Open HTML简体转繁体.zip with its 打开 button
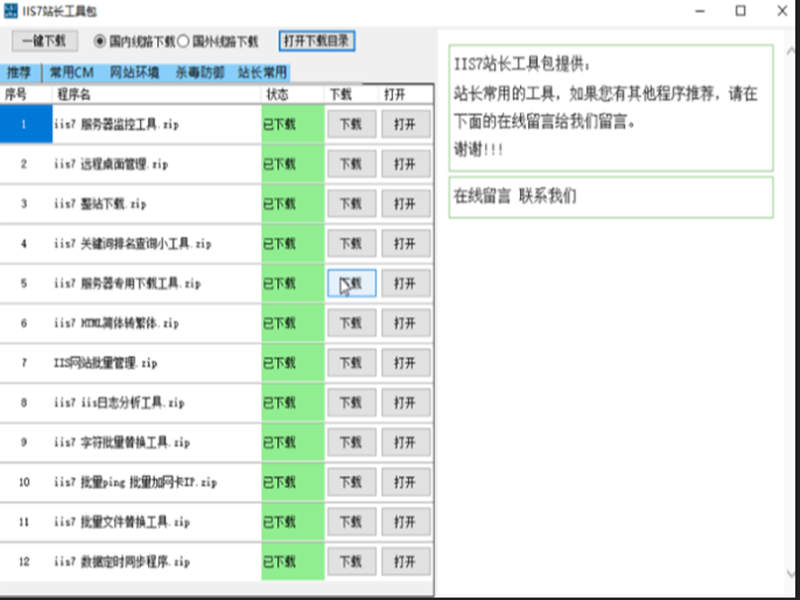Image resolution: width=800 pixels, height=600 pixels. (406, 323)
